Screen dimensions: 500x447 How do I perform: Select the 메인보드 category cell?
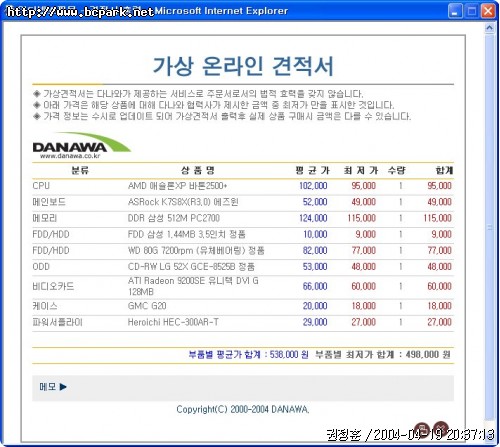pos(49,202)
